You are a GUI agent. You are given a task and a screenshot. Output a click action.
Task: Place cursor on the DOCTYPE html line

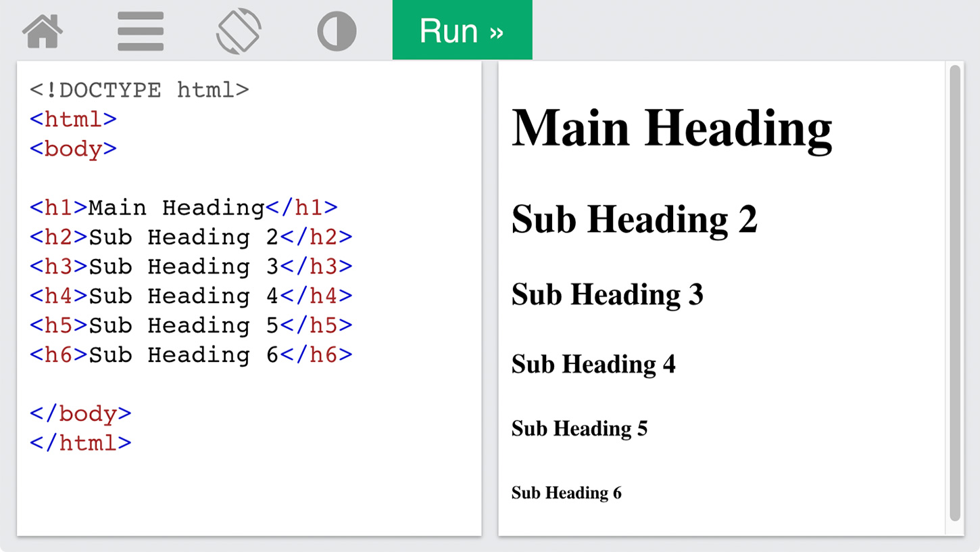pyautogui.click(x=140, y=90)
